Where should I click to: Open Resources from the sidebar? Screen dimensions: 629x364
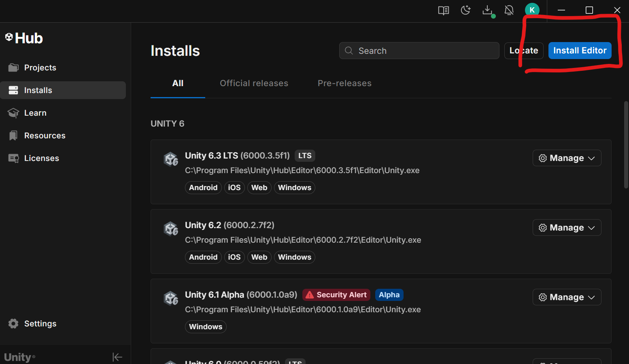(63, 135)
